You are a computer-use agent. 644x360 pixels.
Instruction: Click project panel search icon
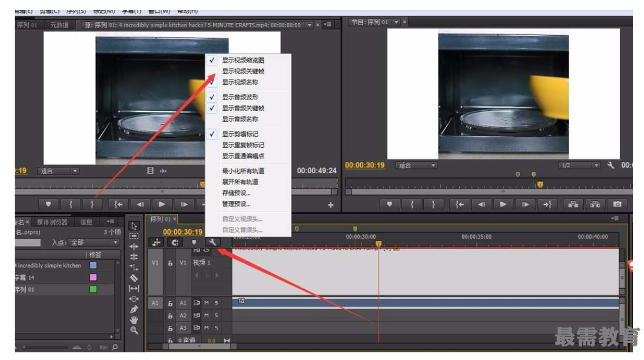coord(115,347)
